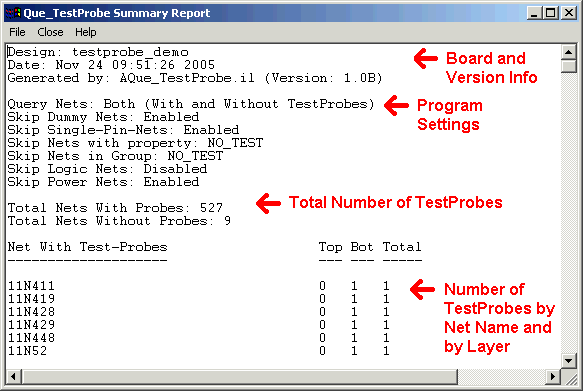Screen dimensions: 583x391
Task: Click the Que_TestProbe title bar icon
Action: point(12,13)
